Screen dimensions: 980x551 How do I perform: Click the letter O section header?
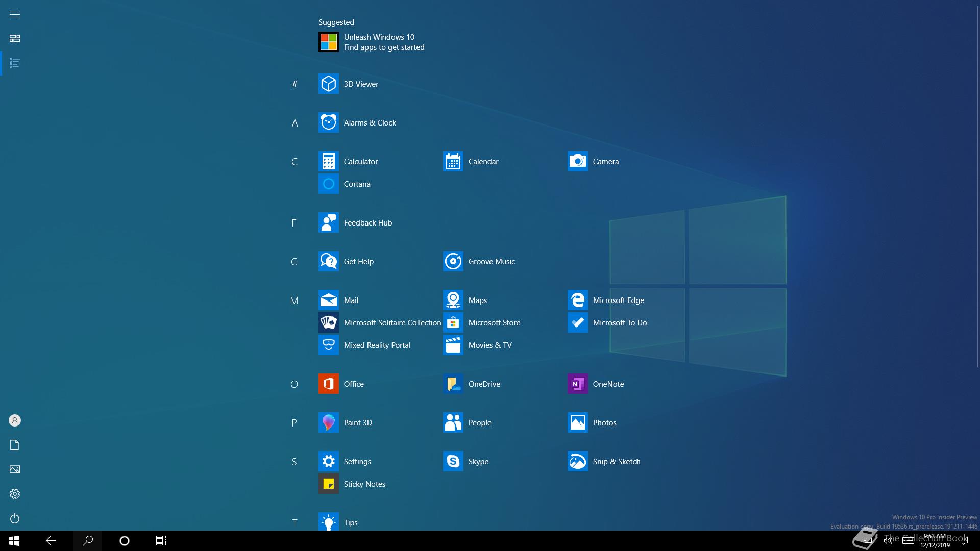[x=295, y=384]
